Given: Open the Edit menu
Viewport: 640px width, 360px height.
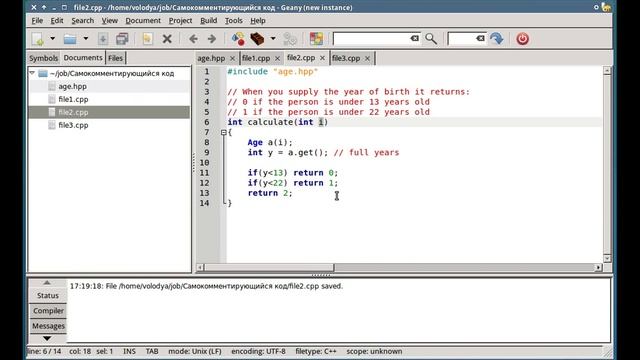Looking at the screenshot, I should 57,20.
